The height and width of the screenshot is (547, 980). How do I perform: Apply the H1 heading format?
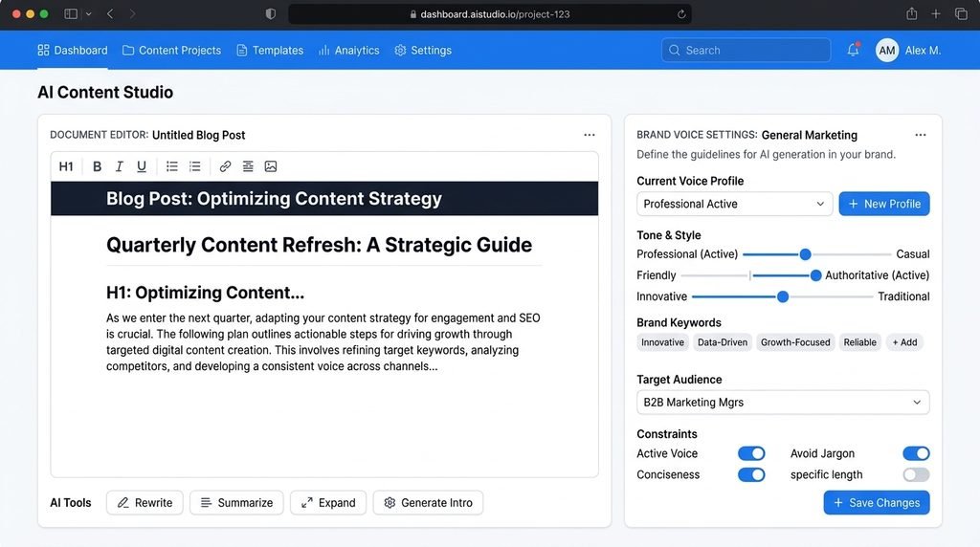[66, 166]
